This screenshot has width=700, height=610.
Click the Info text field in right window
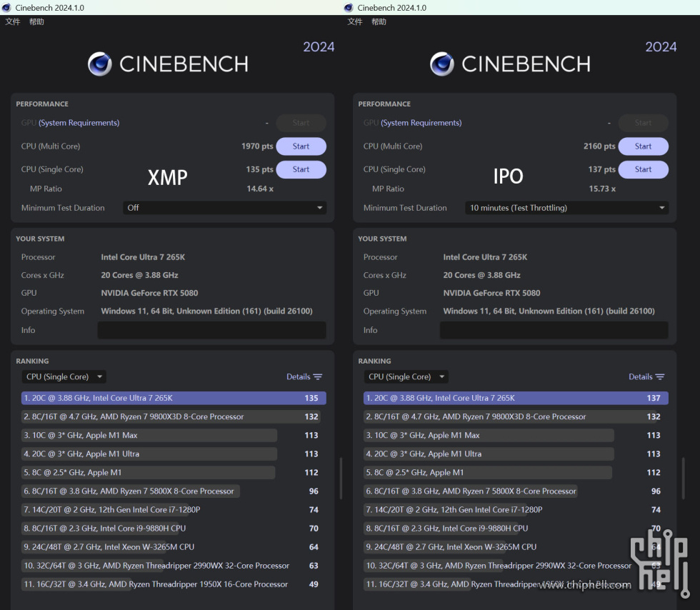click(554, 330)
